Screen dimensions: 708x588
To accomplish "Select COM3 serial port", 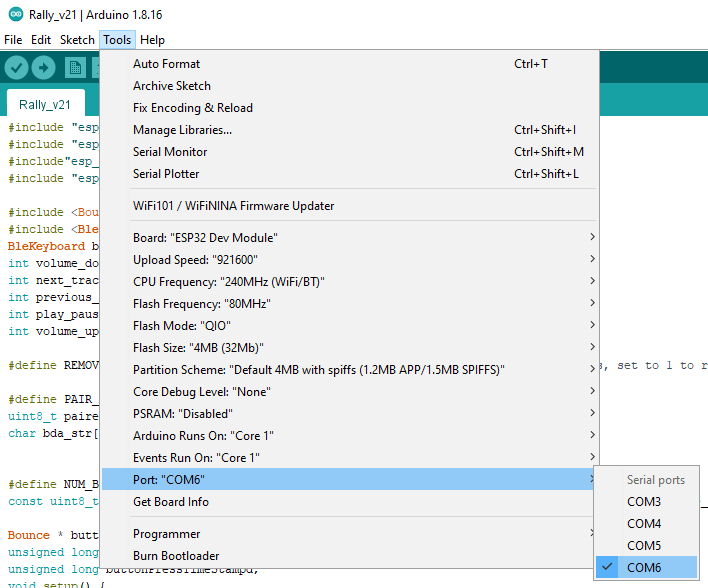I will pos(646,502).
